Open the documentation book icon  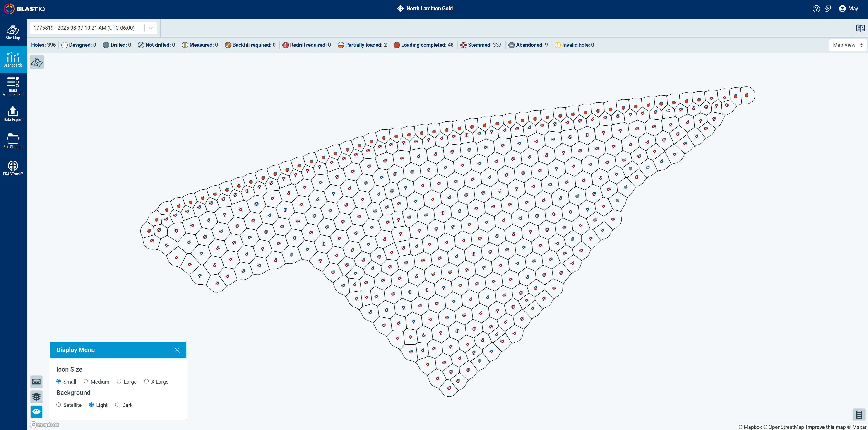pos(860,28)
